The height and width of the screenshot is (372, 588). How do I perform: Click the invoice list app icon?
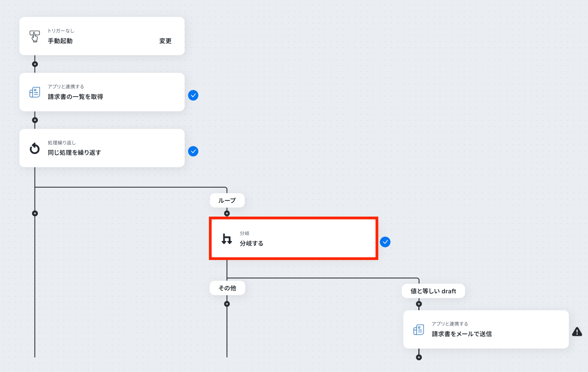tap(35, 92)
